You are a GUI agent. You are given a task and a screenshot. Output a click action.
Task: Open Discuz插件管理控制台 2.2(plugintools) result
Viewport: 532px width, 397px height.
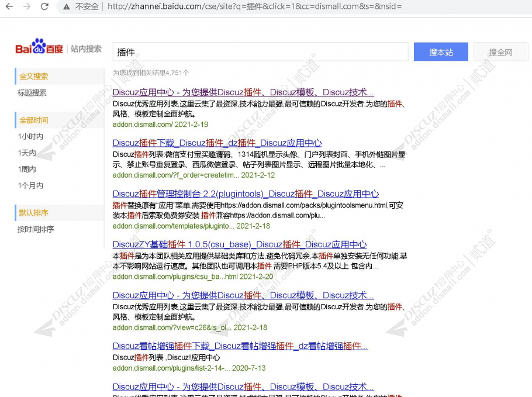click(246, 194)
